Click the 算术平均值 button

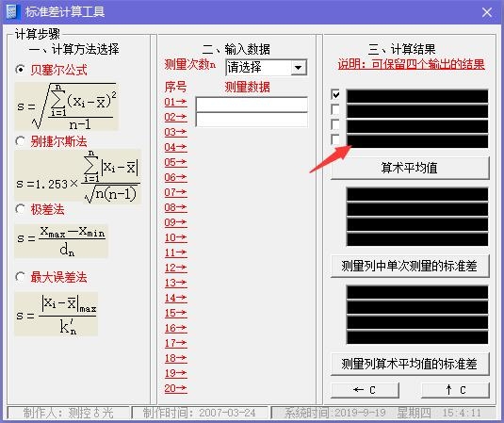click(x=410, y=168)
